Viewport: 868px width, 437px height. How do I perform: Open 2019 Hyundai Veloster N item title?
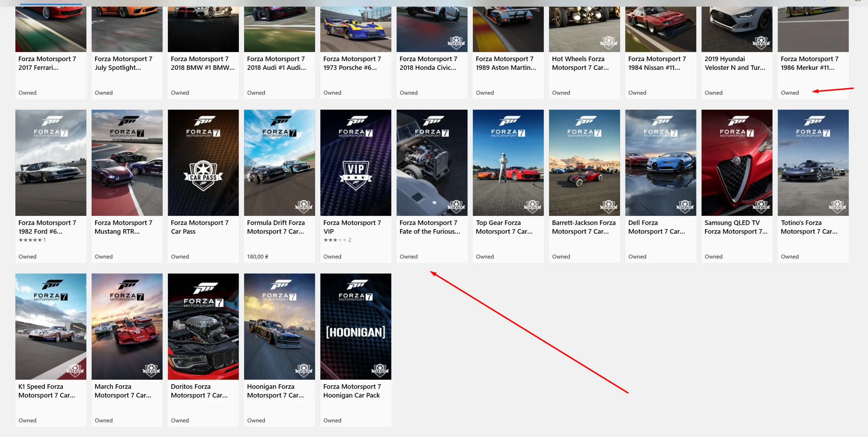(x=735, y=63)
